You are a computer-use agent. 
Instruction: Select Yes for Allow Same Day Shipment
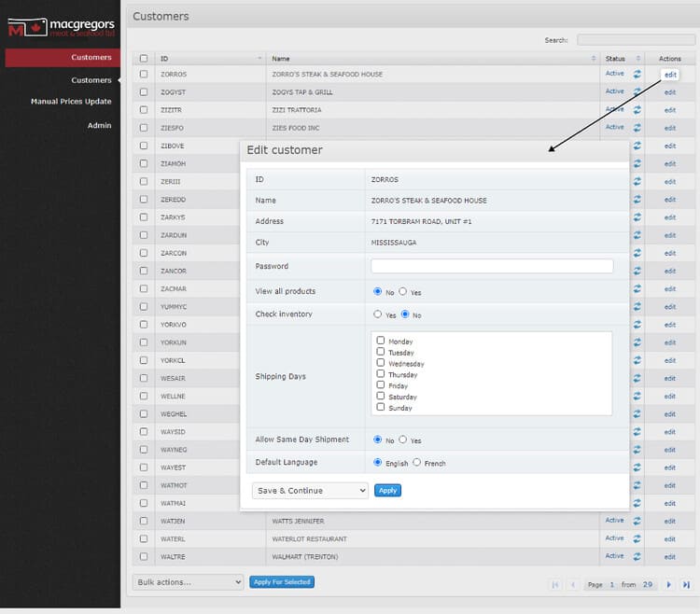coord(402,440)
